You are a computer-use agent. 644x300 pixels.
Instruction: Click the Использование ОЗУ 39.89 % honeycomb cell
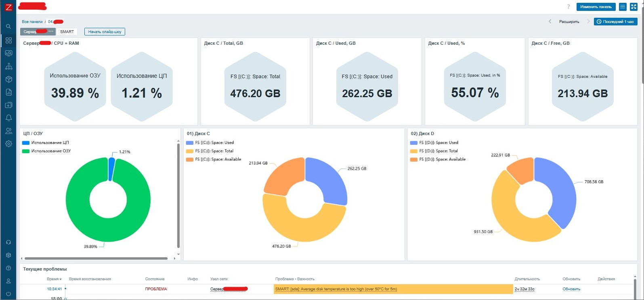(x=75, y=86)
